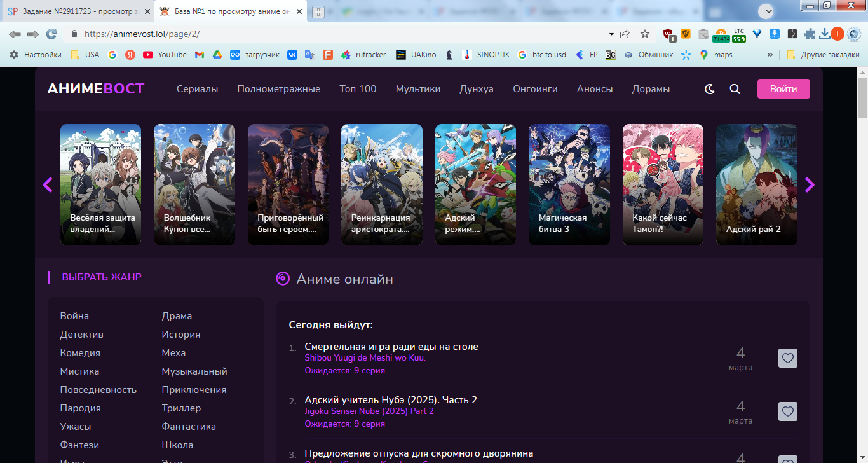The height and width of the screenshot is (463, 868).
Task: Switch to the Задание №2911723 tab
Action: [78, 11]
